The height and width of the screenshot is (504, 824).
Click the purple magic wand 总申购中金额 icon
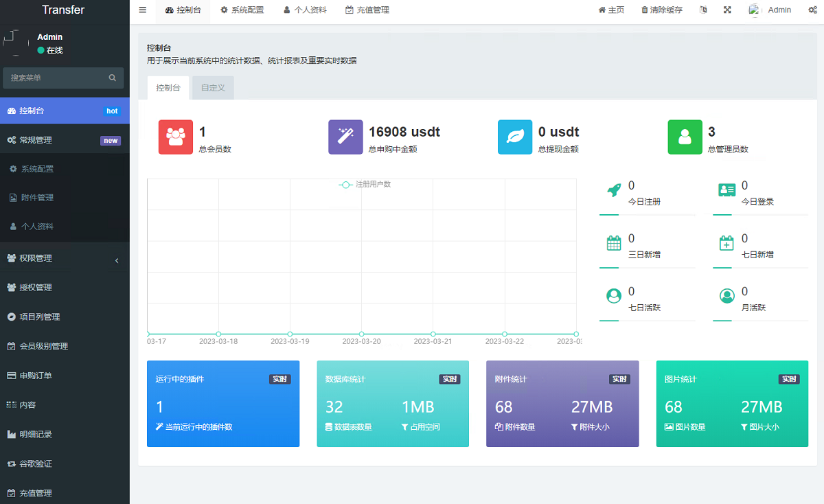coord(345,137)
